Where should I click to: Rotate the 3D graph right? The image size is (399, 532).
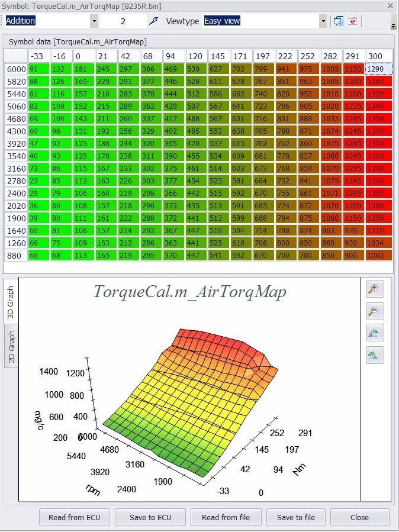pos(375,355)
